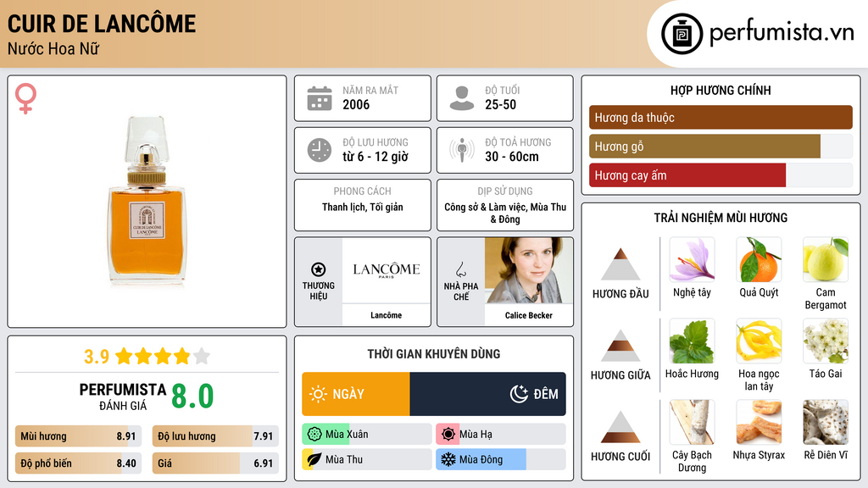Click the sillage icon beside Độ Toả Hương
The width and height of the screenshot is (868, 488).
462,150
